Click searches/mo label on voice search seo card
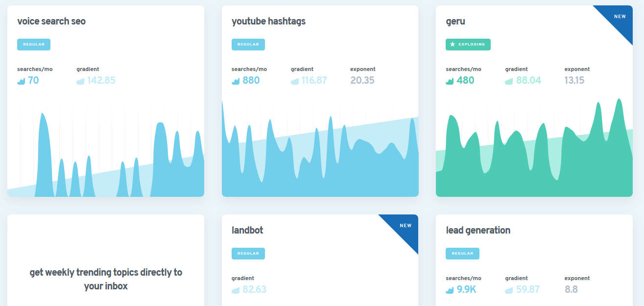 (35, 69)
